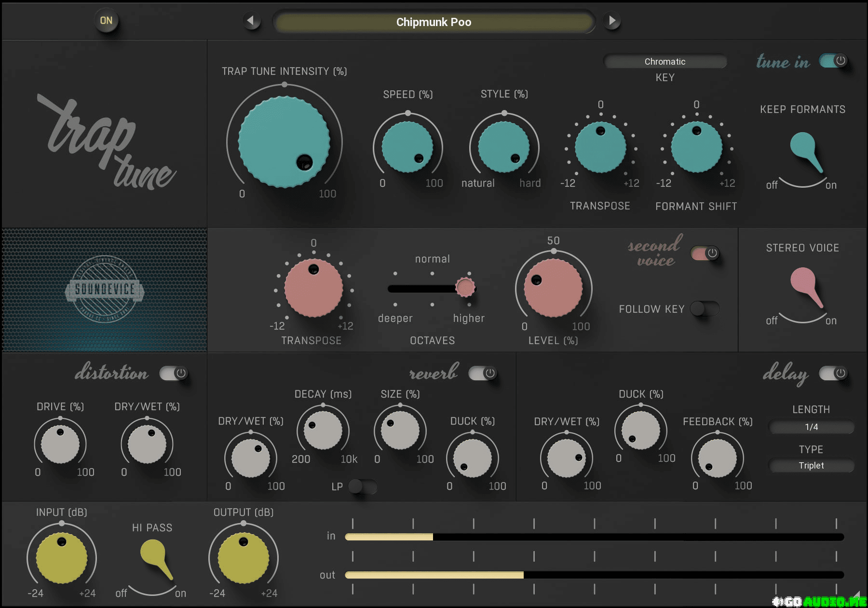
Task: Click the pink second voice Level knob
Action: tap(553, 288)
